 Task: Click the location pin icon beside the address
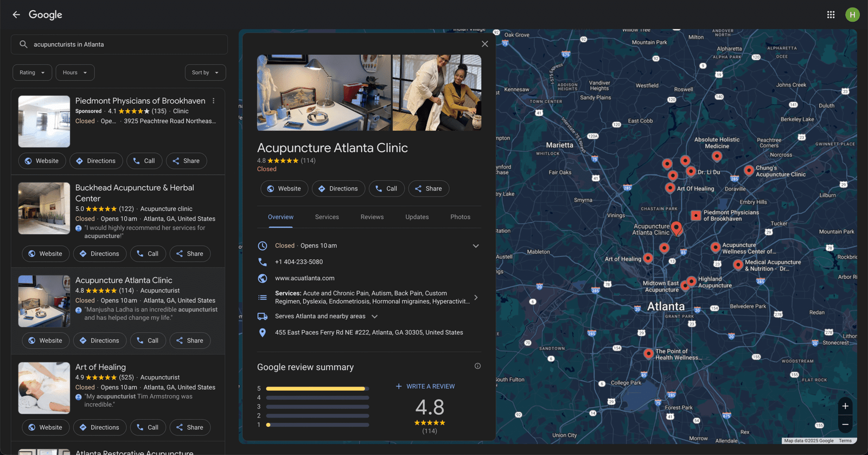pos(263,333)
